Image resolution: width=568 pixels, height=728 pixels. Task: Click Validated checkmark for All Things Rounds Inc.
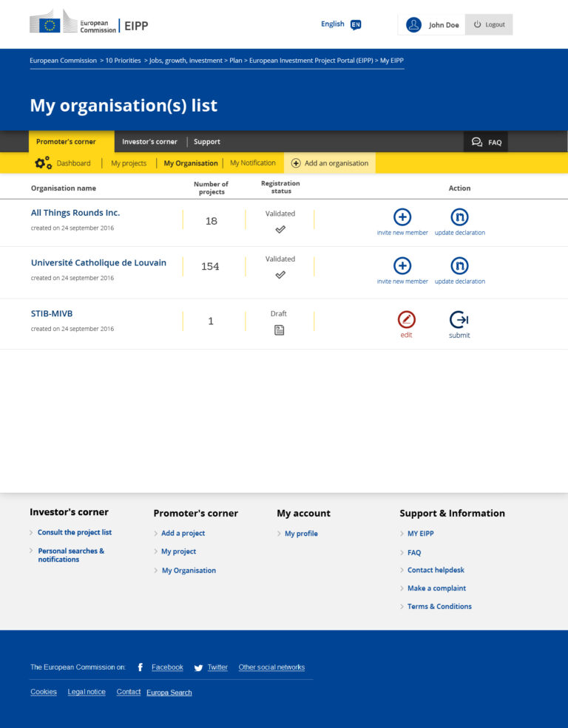pyautogui.click(x=280, y=229)
